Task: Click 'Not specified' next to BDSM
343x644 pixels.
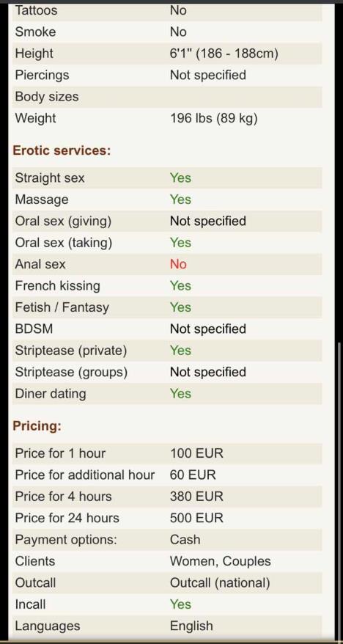Action: (208, 329)
